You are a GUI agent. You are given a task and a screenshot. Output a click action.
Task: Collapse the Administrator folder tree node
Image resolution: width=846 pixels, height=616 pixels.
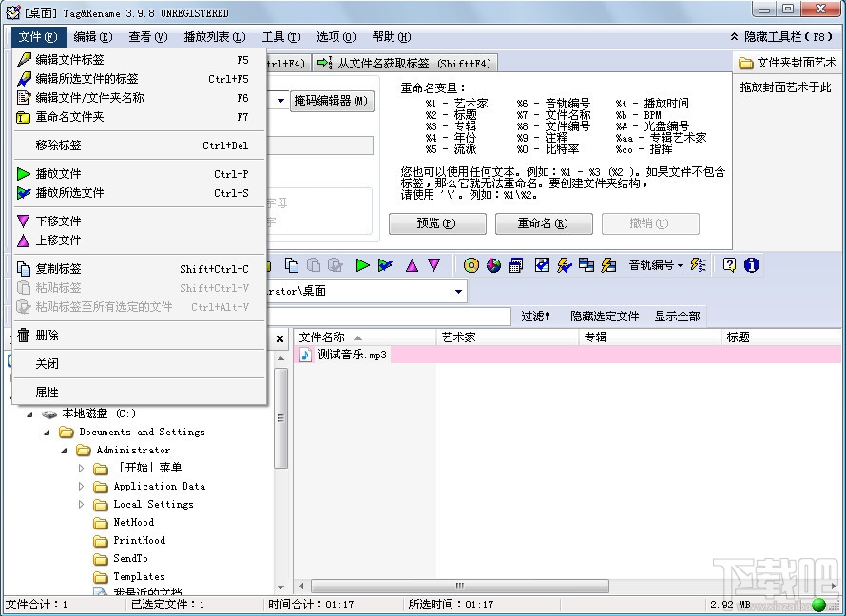[x=65, y=450]
